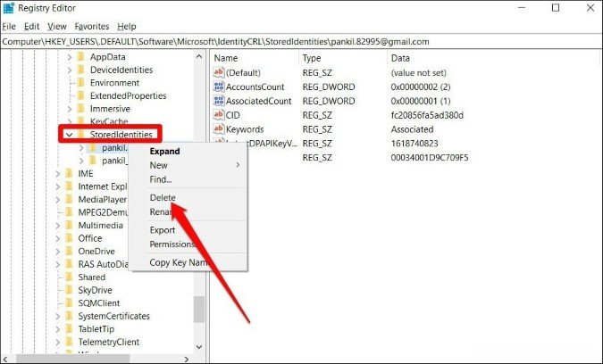Click the Internet Explorer folder icon
Image resolution: width=603 pixels, height=364 pixels.
pyautogui.click(x=69, y=186)
